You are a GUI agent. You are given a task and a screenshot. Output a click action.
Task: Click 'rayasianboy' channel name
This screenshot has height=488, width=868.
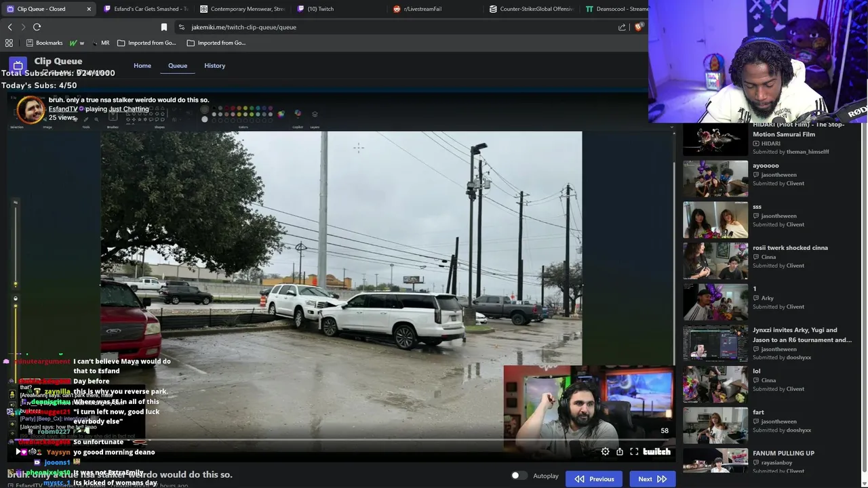click(x=776, y=462)
